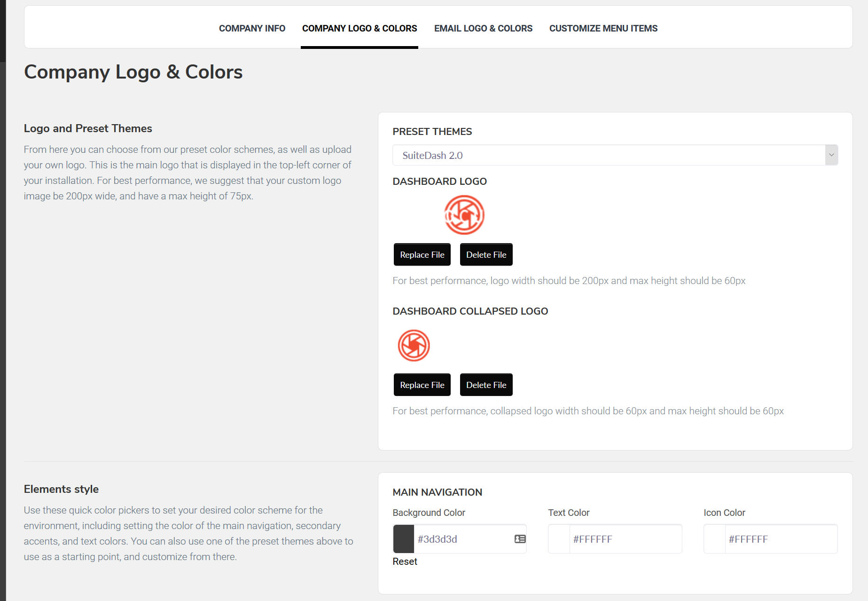868x601 pixels.
Task: Focus the Text Color hex input
Action: [625, 539]
